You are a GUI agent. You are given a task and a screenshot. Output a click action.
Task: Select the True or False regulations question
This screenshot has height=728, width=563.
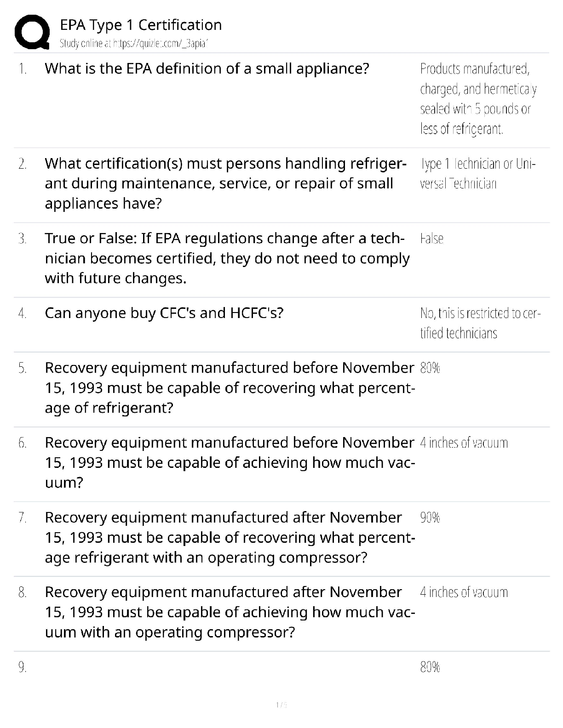[x=227, y=258]
